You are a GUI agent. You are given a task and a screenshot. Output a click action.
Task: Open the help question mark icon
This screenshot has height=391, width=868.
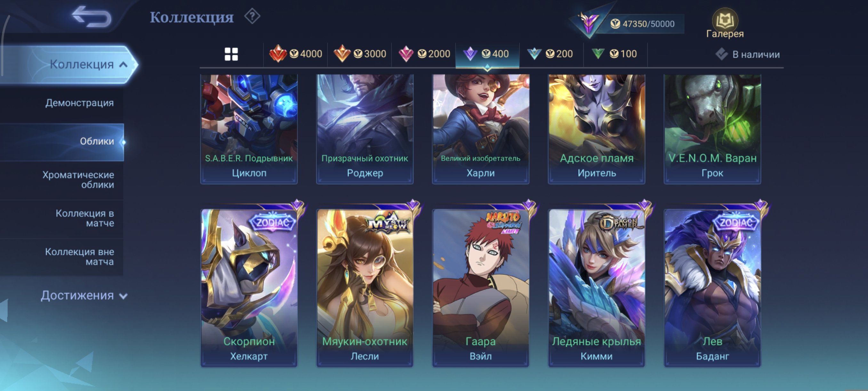click(x=252, y=16)
